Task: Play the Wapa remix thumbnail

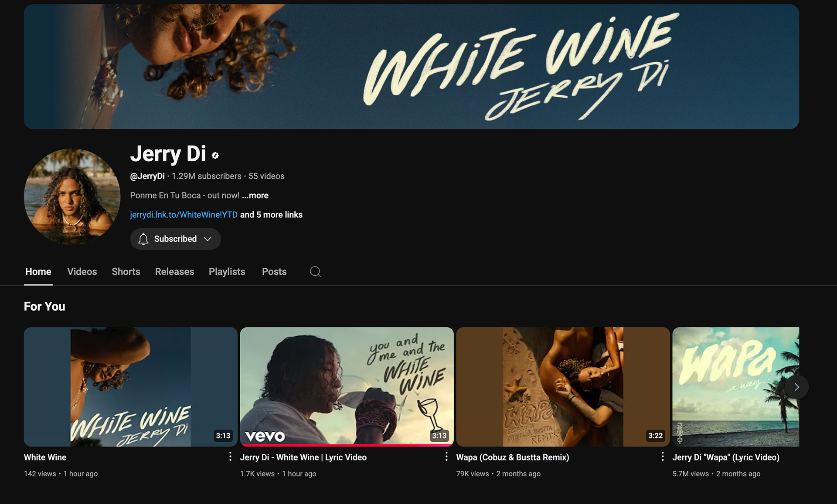Action: [563, 387]
